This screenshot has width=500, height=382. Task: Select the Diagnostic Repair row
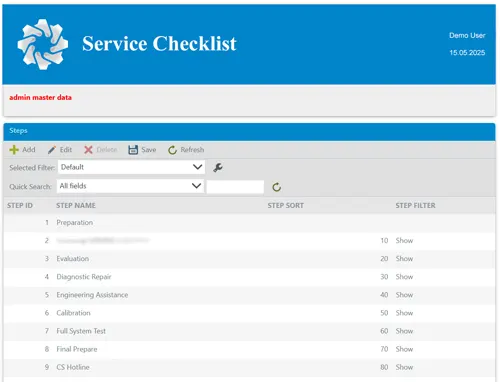[249, 277]
